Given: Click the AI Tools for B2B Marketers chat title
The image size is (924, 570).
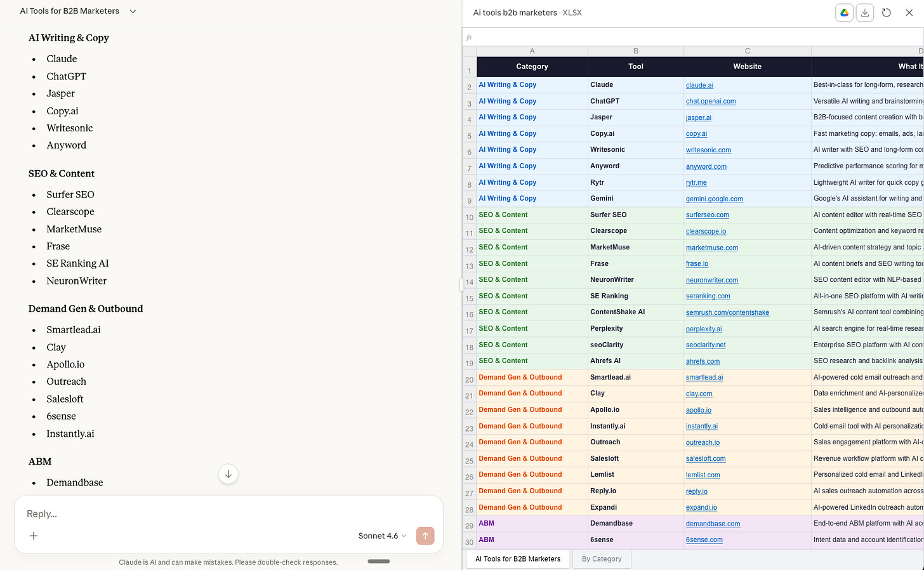Looking at the screenshot, I should (69, 11).
